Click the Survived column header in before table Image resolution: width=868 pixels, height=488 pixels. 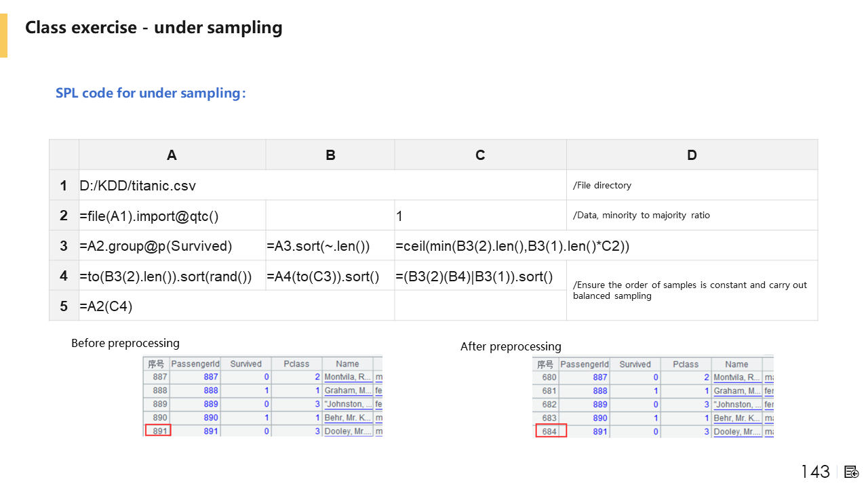tap(245, 364)
